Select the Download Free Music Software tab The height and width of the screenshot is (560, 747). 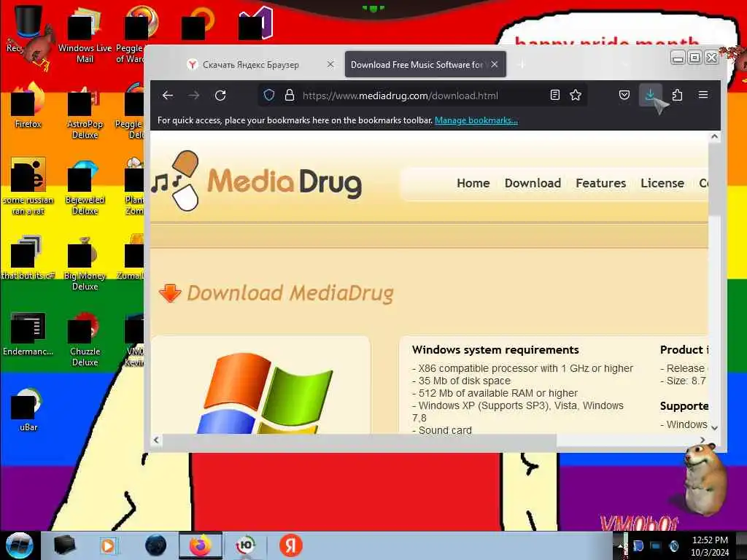(x=417, y=65)
